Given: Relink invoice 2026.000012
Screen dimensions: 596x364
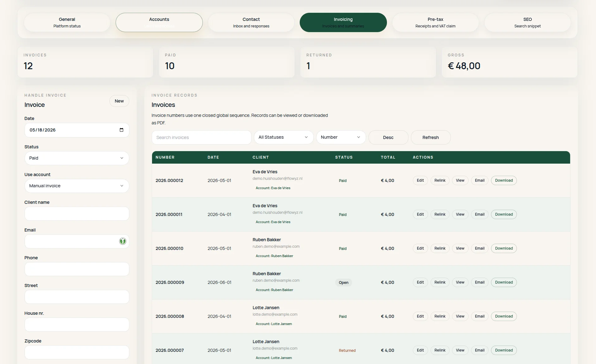Looking at the screenshot, I should 440,180.
